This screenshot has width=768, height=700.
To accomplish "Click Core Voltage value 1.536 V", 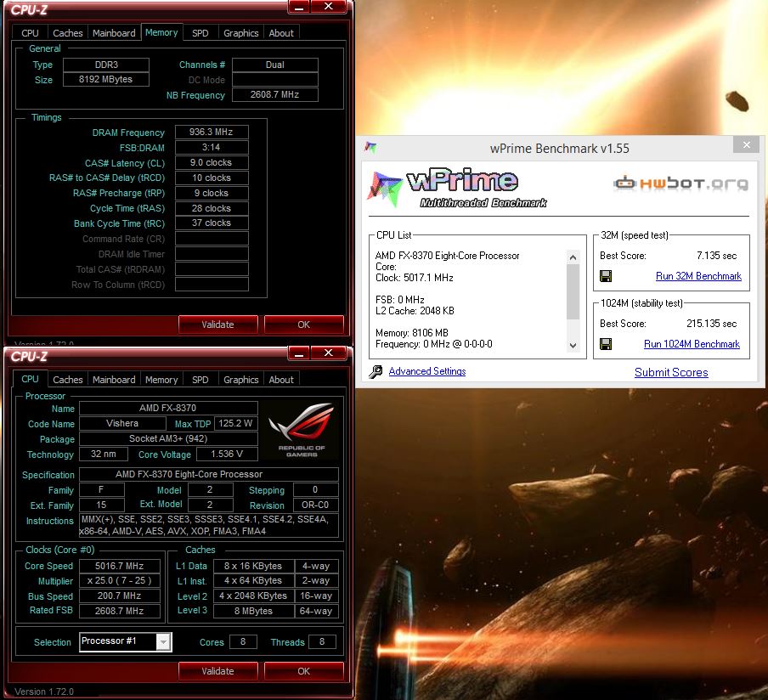I will 228,454.
